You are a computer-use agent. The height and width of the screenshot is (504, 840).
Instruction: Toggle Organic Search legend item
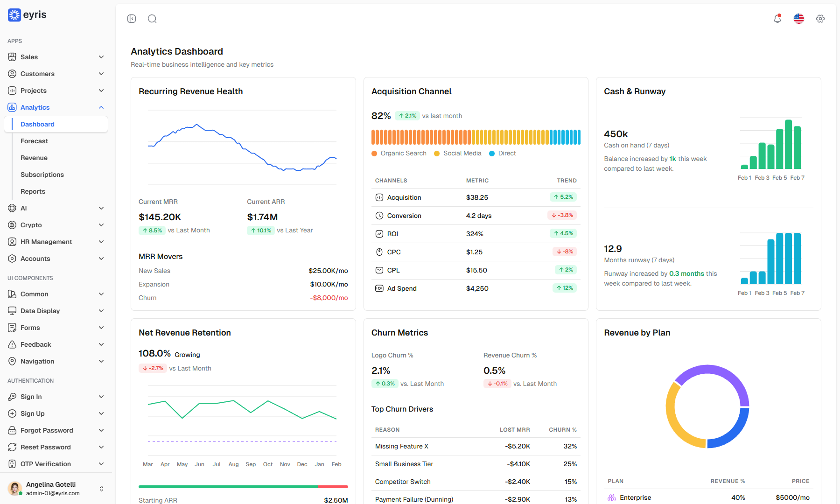coord(399,153)
